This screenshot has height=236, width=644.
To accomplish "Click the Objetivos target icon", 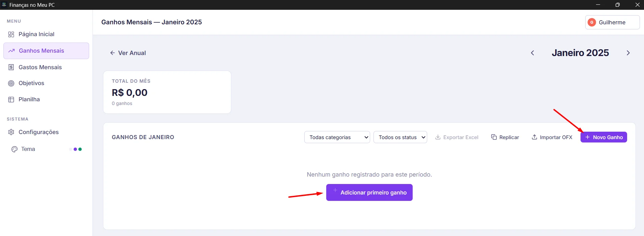I will pyautogui.click(x=11, y=83).
